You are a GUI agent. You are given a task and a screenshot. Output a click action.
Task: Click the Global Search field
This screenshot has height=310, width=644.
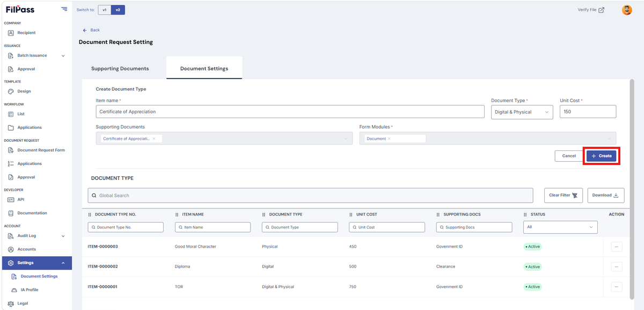(x=311, y=195)
